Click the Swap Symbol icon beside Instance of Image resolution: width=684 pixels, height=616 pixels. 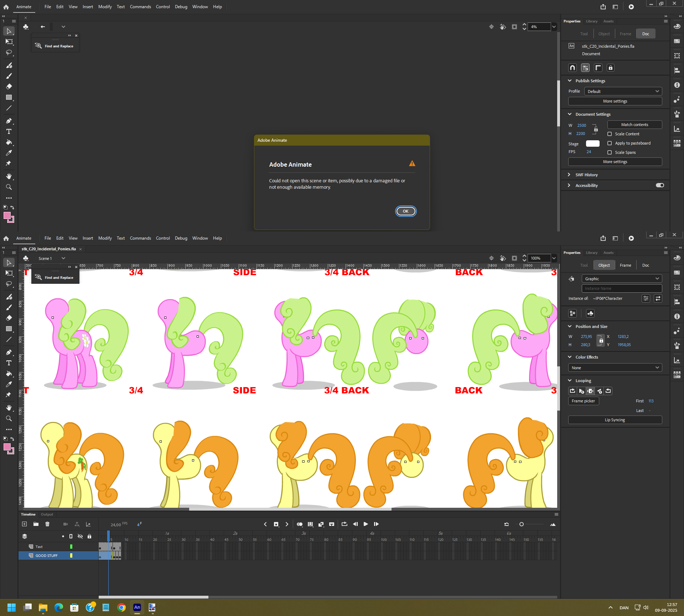(658, 298)
